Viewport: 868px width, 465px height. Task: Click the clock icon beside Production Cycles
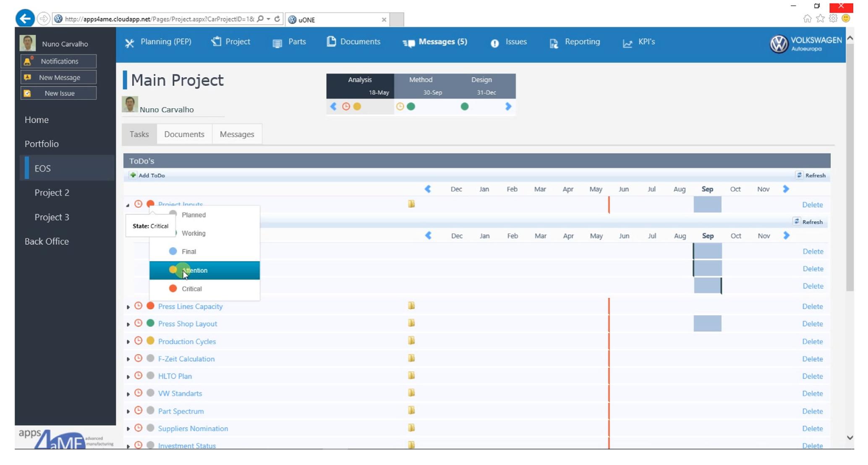[139, 341]
